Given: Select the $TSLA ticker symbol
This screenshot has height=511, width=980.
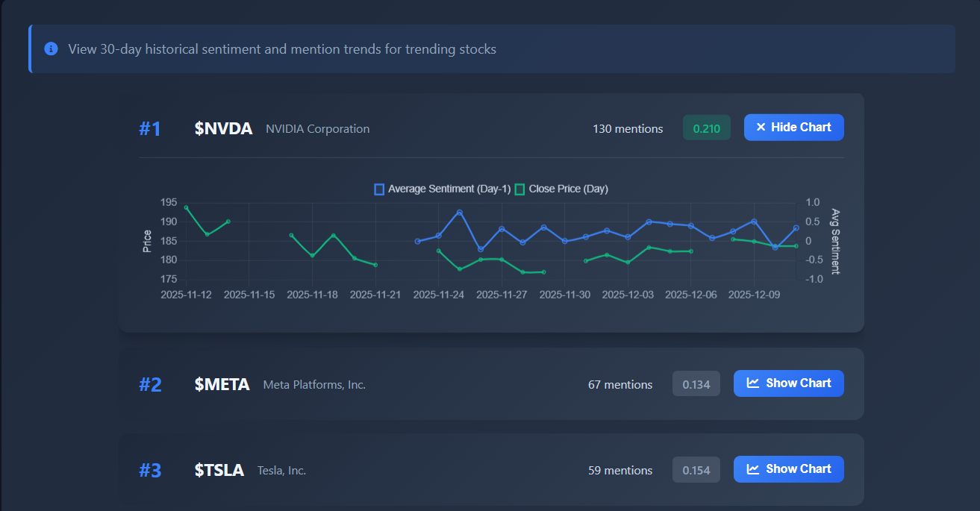Looking at the screenshot, I should (x=219, y=470).
